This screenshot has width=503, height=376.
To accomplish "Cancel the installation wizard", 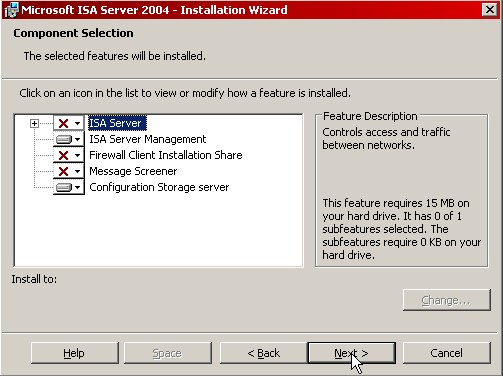I will 447,353.
